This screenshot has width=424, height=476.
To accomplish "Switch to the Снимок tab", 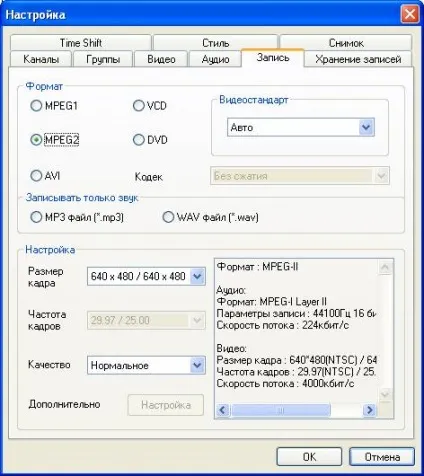I will coord(346,43).
